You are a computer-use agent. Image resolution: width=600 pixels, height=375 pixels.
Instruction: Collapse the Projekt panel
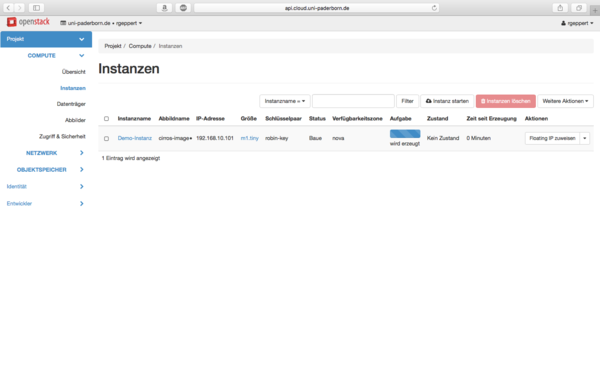coord(46,39)
